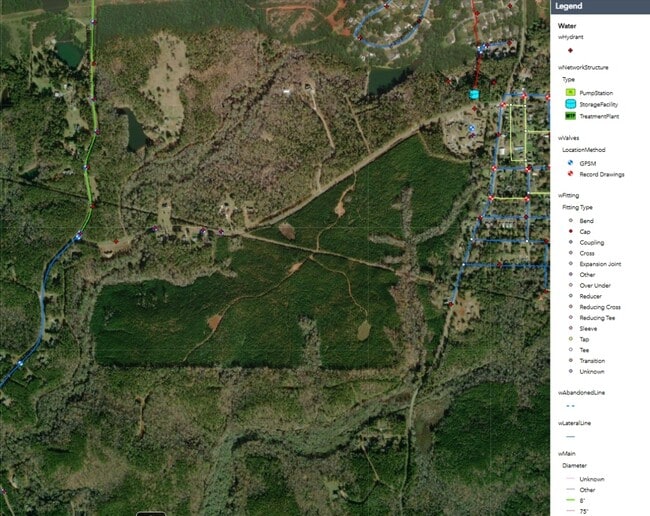Select the Cap fitting symbol in legend
The height and width of the screenshot is (516, 650).
click(x=569, y=231)
